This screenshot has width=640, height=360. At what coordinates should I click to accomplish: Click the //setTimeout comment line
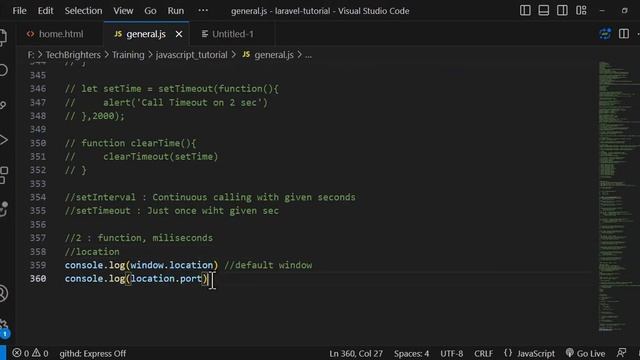[171, 211]
